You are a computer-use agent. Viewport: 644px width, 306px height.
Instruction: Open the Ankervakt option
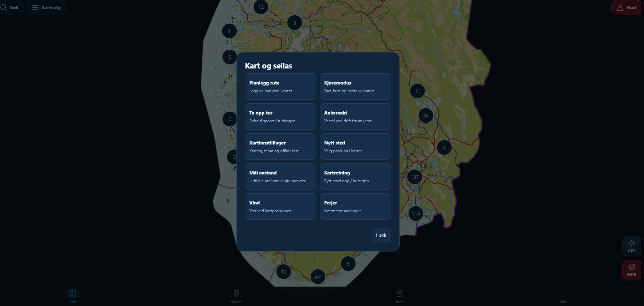pos(356,117)
